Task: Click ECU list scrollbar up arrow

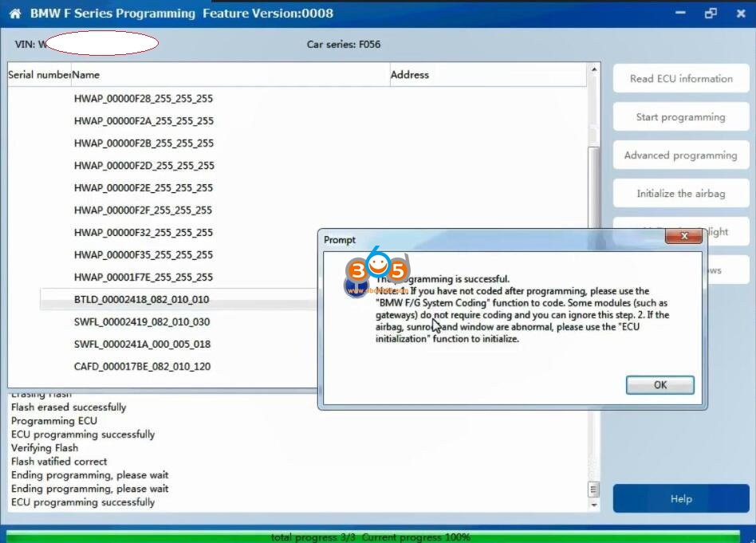Action: 594,69
